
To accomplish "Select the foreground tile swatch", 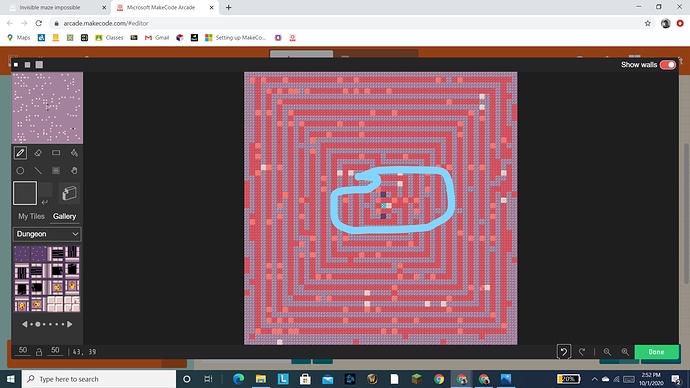I will click(25, 193).
